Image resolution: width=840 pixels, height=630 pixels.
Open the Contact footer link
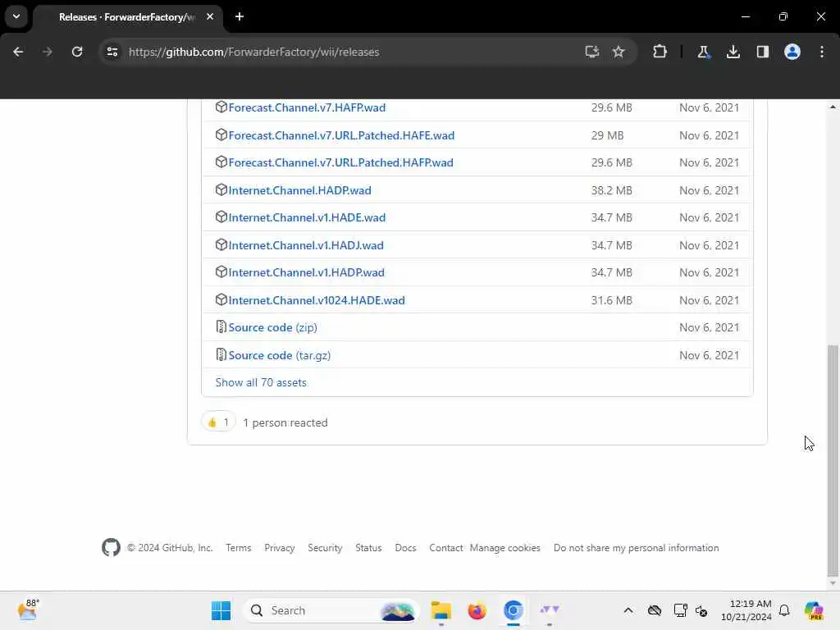click(445, 548)
